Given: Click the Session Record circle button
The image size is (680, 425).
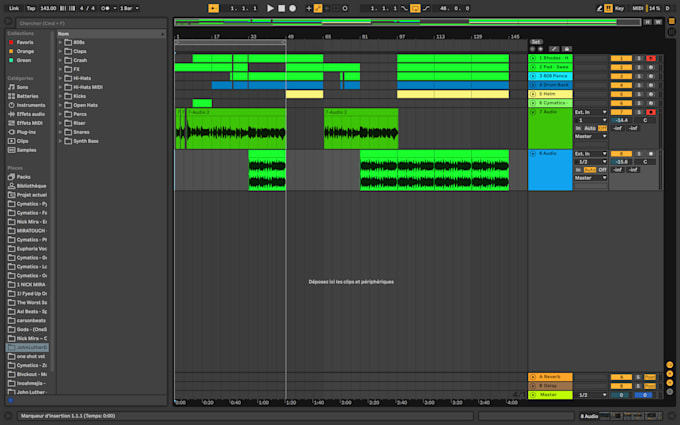Looking at the screenshot, I should coord(345,8).
